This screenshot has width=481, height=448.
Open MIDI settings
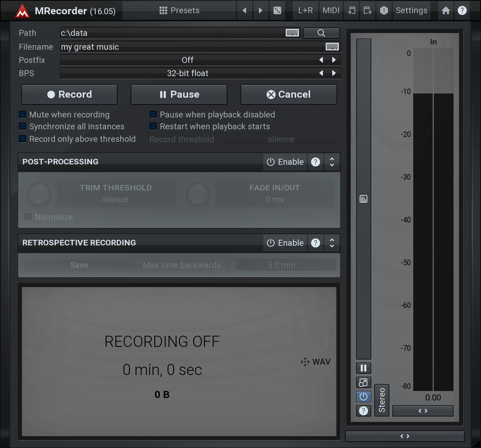pos(331,10)
